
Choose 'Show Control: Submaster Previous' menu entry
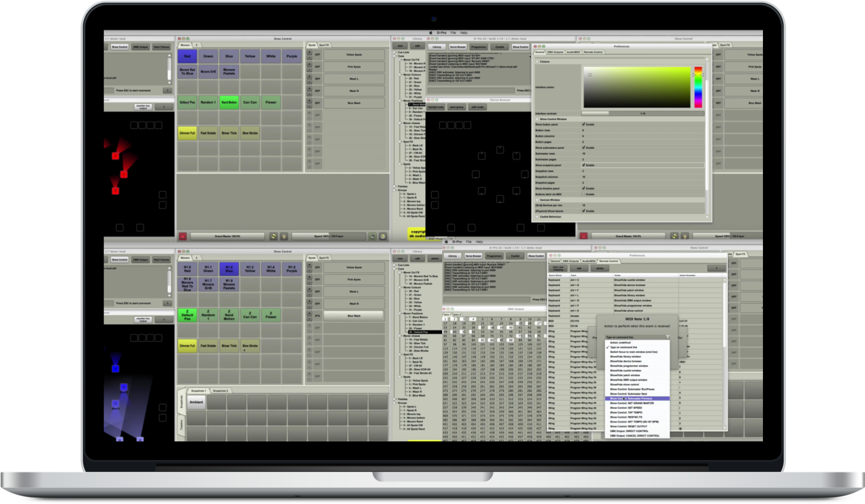(637, 399)
